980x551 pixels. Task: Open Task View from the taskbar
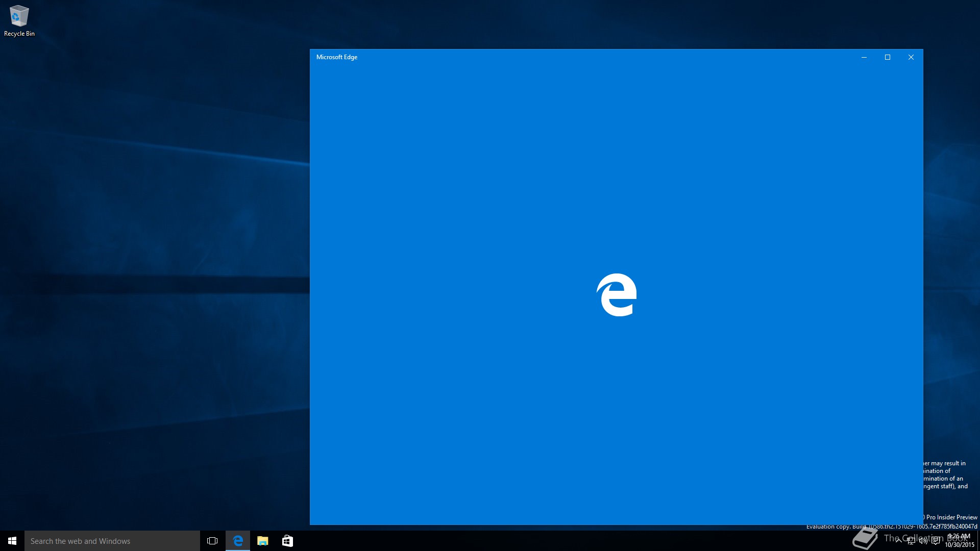tap(212, 541)
